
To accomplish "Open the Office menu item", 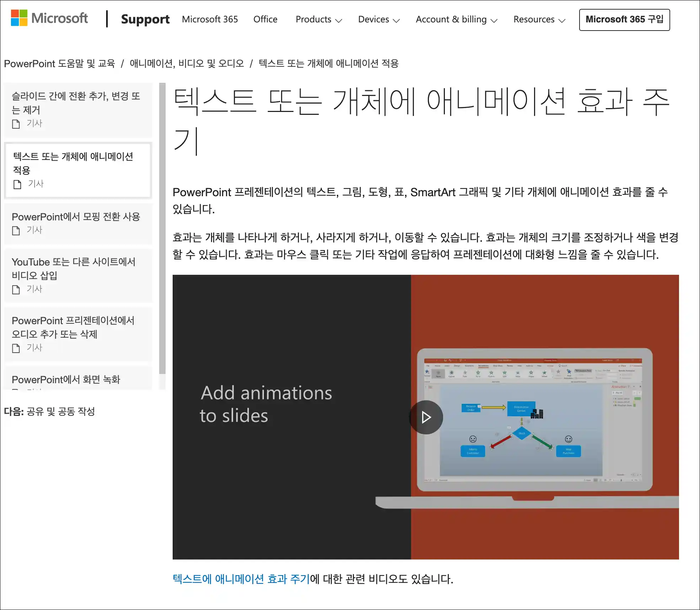I will click(x=265, y=19).
